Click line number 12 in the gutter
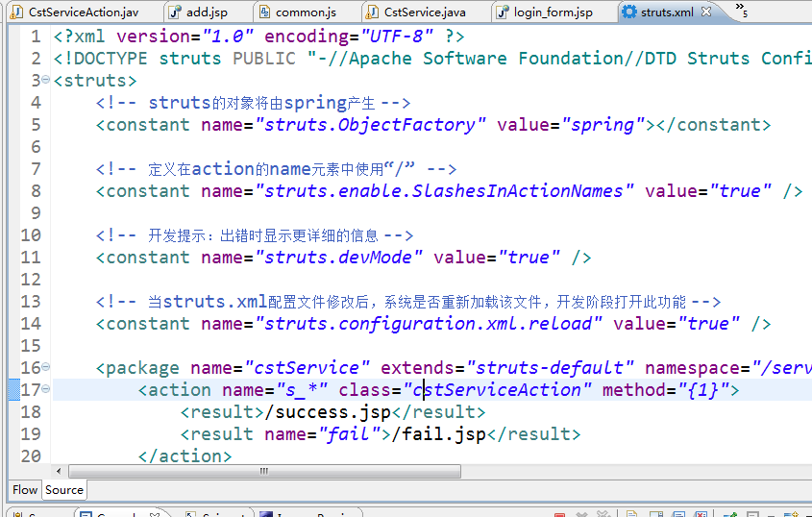The width and height of the screenshot is (812, 517). [x=31, y=280]
